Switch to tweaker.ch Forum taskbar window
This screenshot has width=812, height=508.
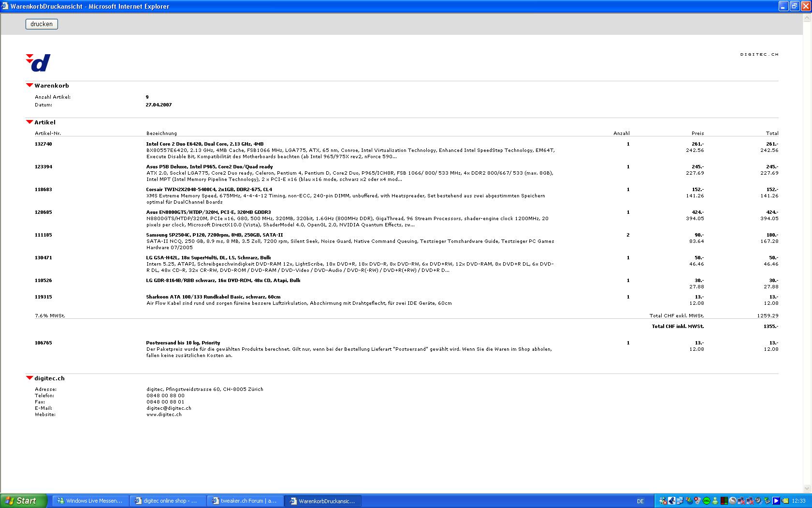pyautogui.click(x=245, y=501)
